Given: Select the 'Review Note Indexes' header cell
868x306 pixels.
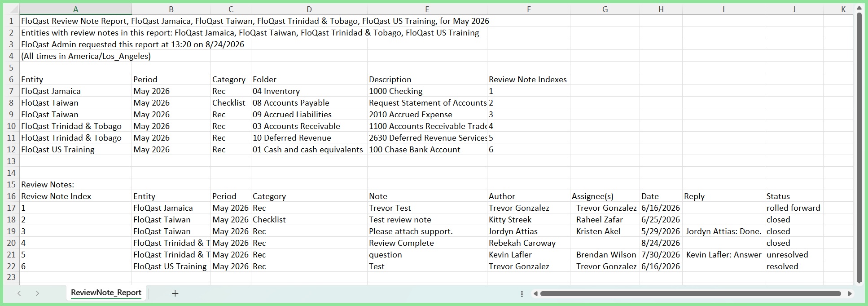Looking at the screenshot, I should tap(528, 80).
